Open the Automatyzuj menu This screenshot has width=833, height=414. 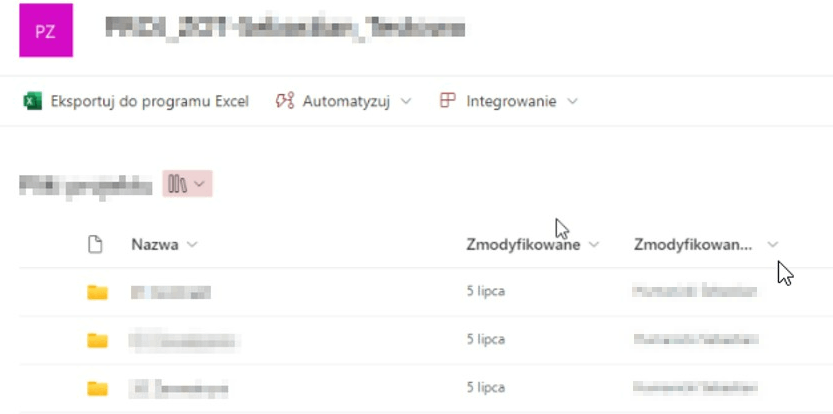[x=344, y=101]
